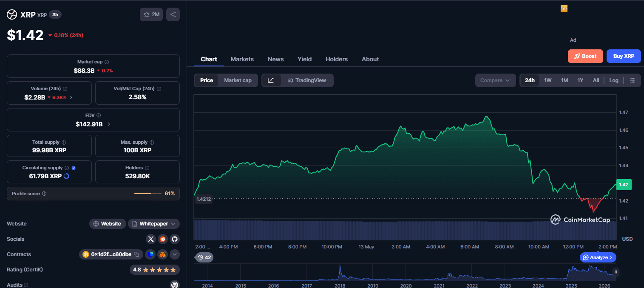
Task: Select the 1W time range
Action: pos(548,80)
